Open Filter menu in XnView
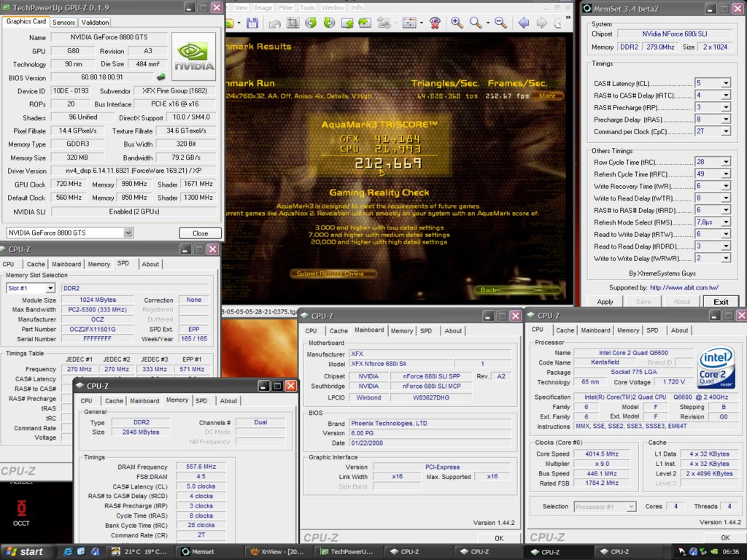The image size is (747, 560). tap(286, 7)
